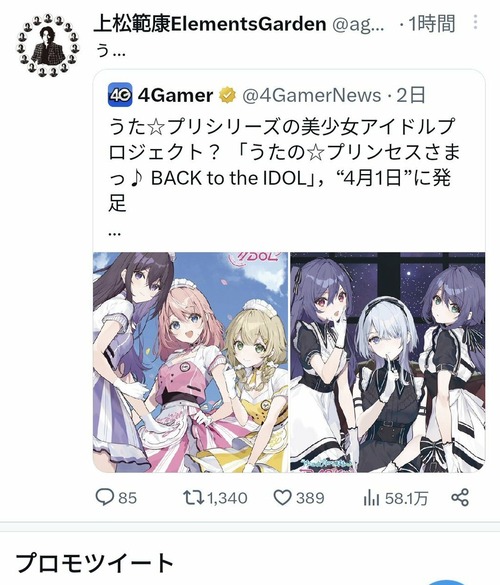
Task: Open 上松範康ElementsGarden display name
Action: [x=210, y=24]
